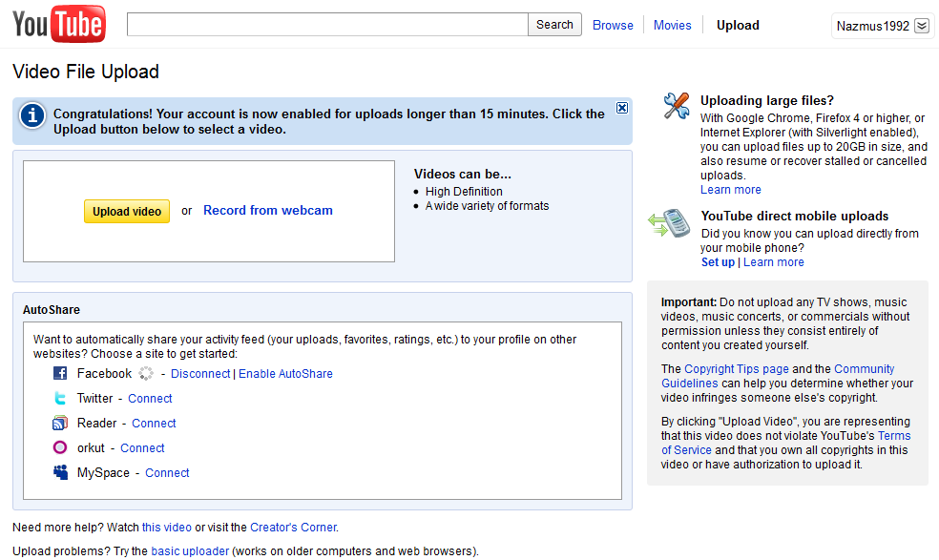Click the mobile phone uploads icon
The width and height of the screenshot is (939, 560).
(670, 223)
